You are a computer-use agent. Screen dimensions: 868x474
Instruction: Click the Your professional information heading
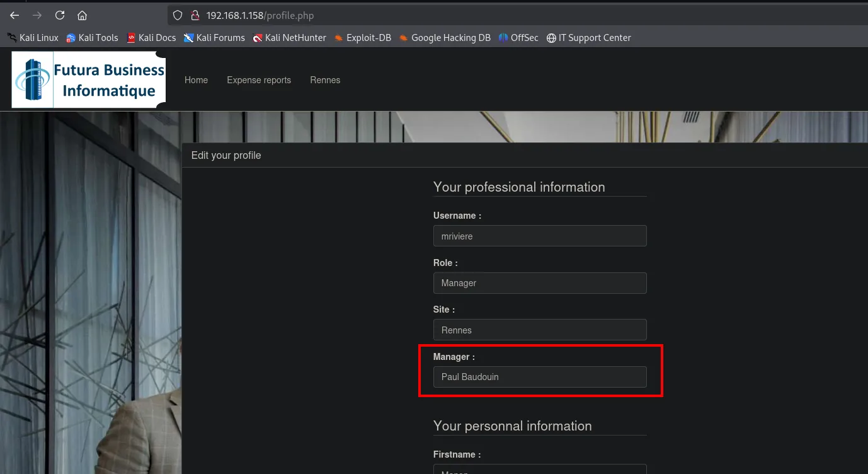point(519,187)
